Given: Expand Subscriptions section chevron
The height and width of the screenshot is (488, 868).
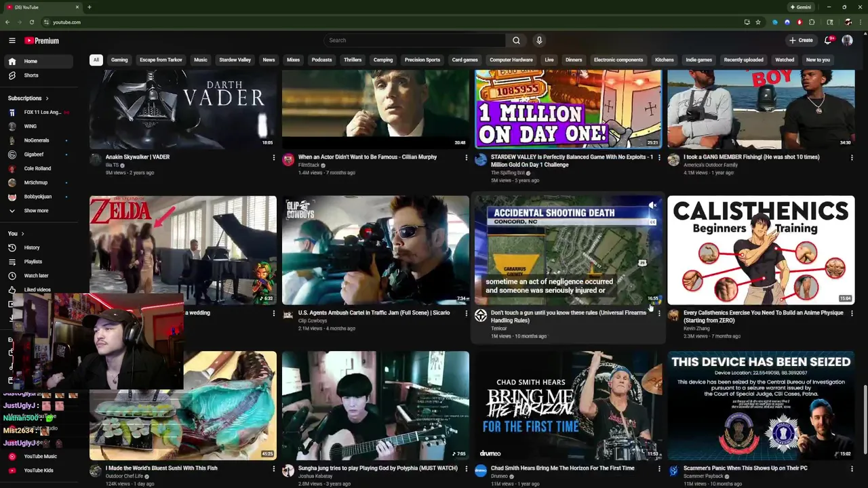Looking at the screenshot, I should (x=47, y=98).
